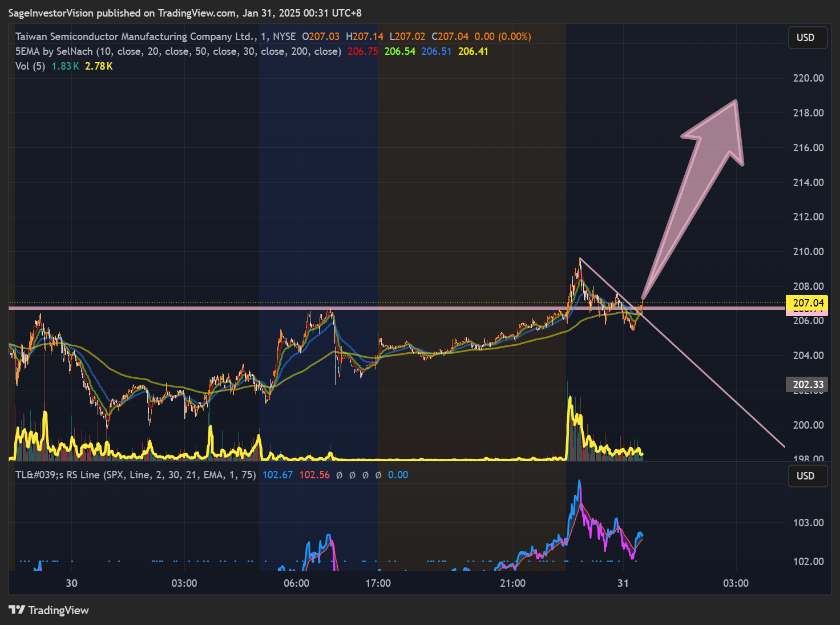840x625 pixels.
Task: Click the 216.00 price axis label
Action: [808, 148]
